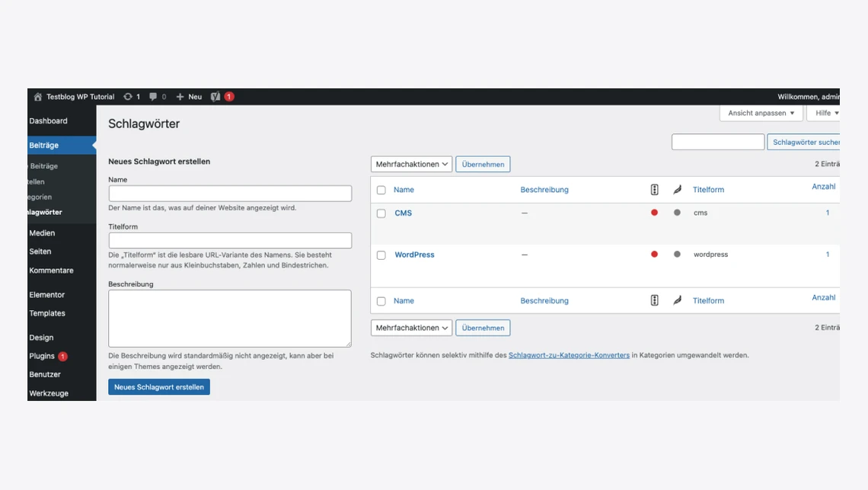Sort by SEO score icon in table header
Viewport: 868px width, 490px height.
pyautogui.click(x=654, y=190)
